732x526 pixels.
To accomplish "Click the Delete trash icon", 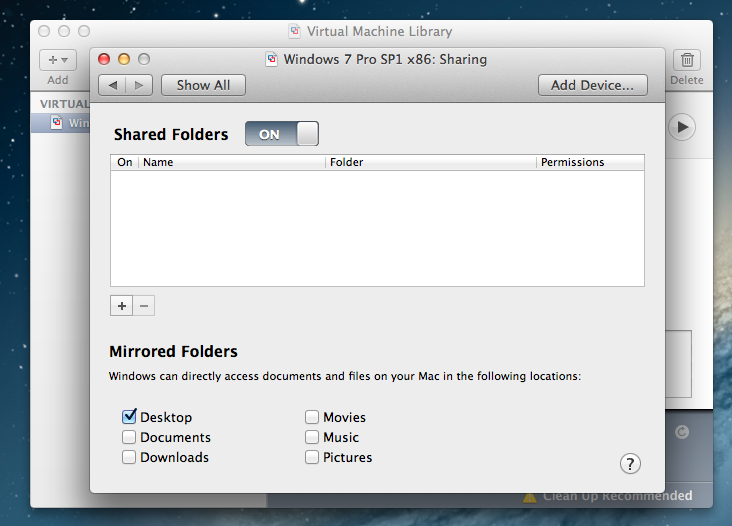I will 687,60.
